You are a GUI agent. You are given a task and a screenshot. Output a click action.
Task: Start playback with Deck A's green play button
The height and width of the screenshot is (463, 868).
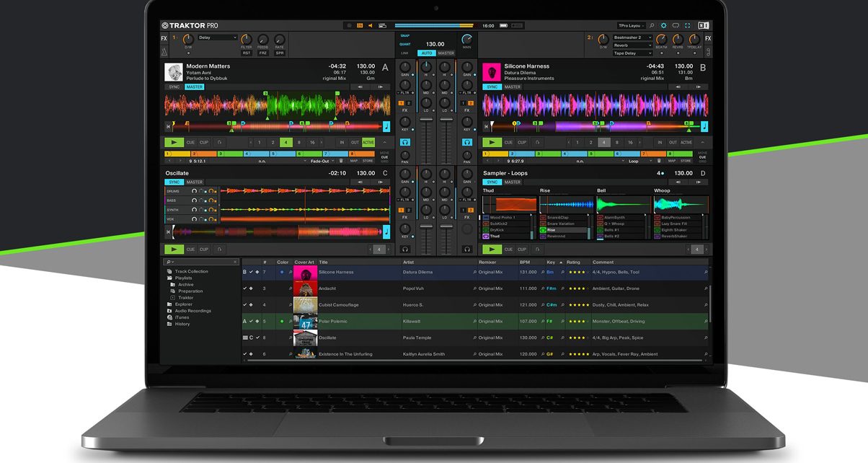click(173, 143)
